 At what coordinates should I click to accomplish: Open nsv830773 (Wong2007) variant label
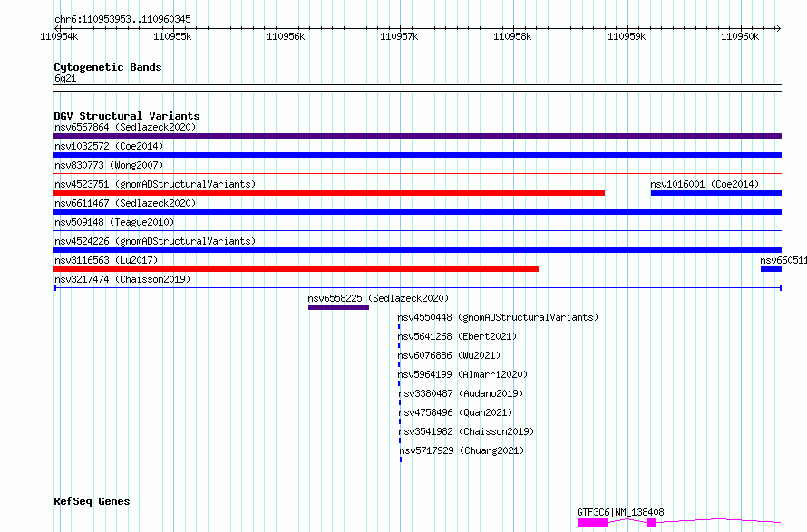pyautogui.click(x=109, y=165)
